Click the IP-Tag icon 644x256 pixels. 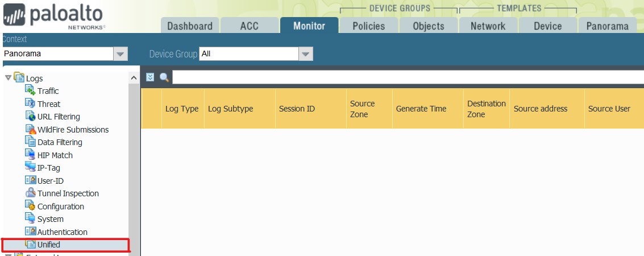click(30, 168)
